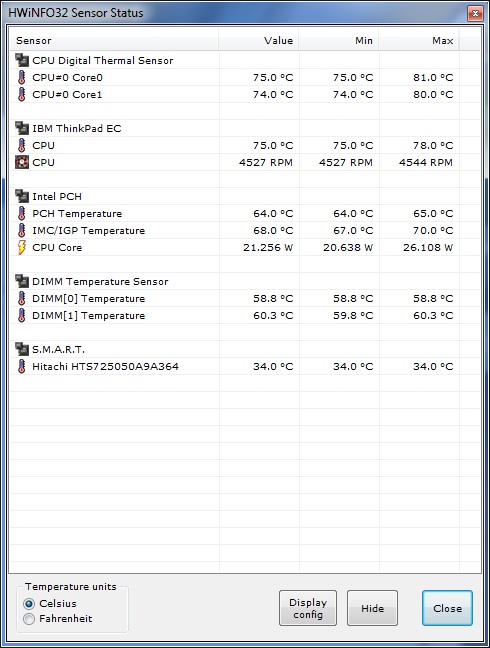Click the 4544 RPM maximum fan value
Image resolution: width=490 pixels, height=648 pixels.
point(426,163)
